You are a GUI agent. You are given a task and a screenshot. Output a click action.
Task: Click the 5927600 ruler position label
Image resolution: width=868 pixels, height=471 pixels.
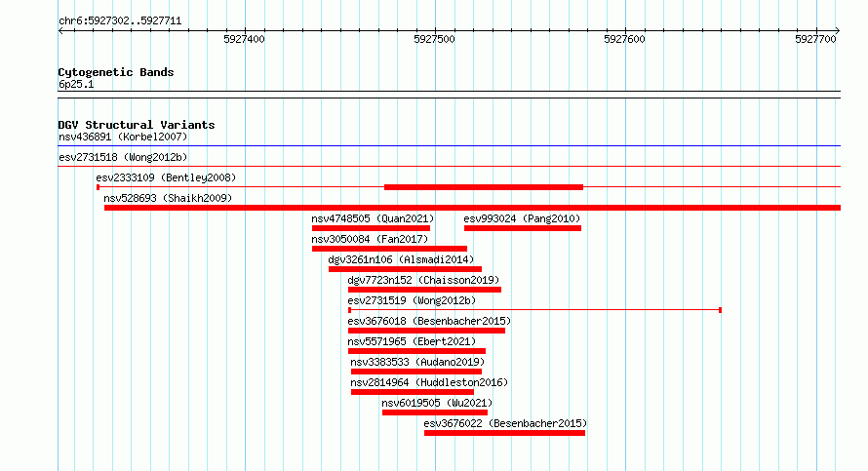point(624,39)
